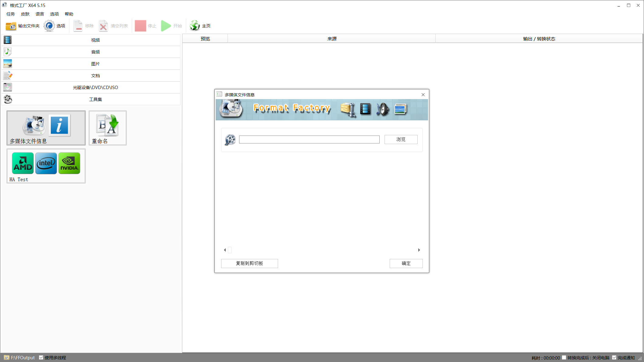Click the 来源 column header
The height and width of the screenshot is (362, 644).
pyautogui.click(x=332, y=39)
